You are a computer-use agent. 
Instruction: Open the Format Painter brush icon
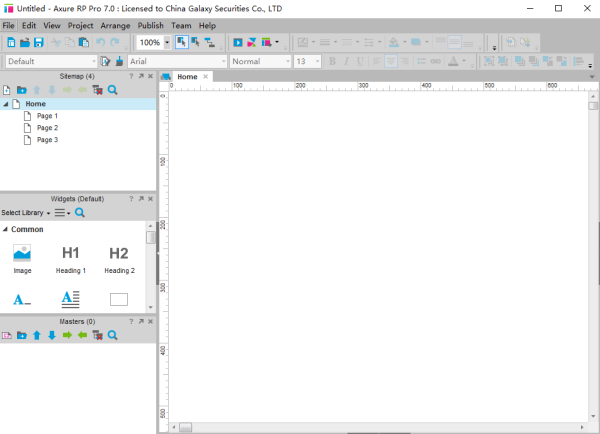(119, 61)
